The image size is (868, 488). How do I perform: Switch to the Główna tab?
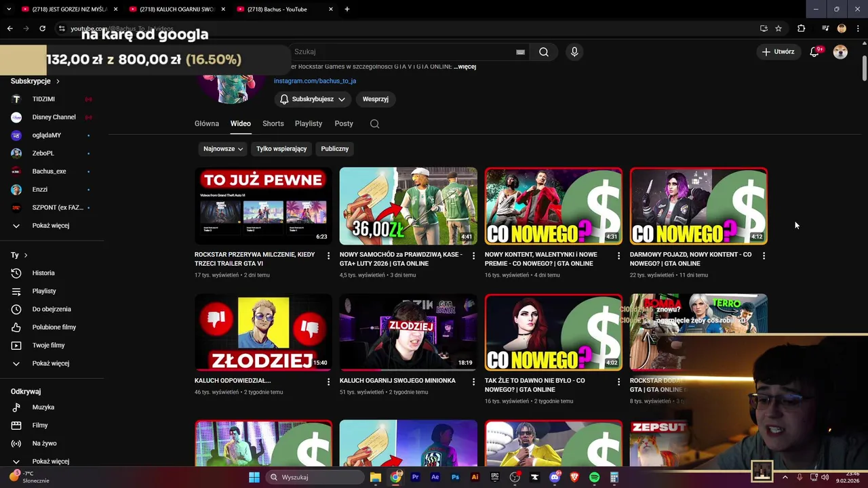pyautogui.click(x=207, y=123)
